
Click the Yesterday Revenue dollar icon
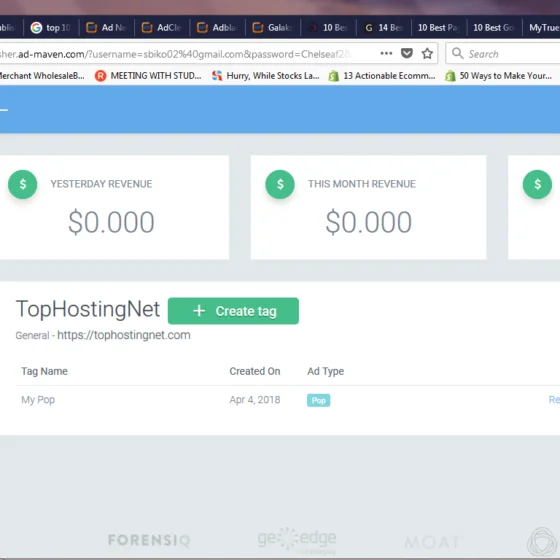click(x=22, y=184)
